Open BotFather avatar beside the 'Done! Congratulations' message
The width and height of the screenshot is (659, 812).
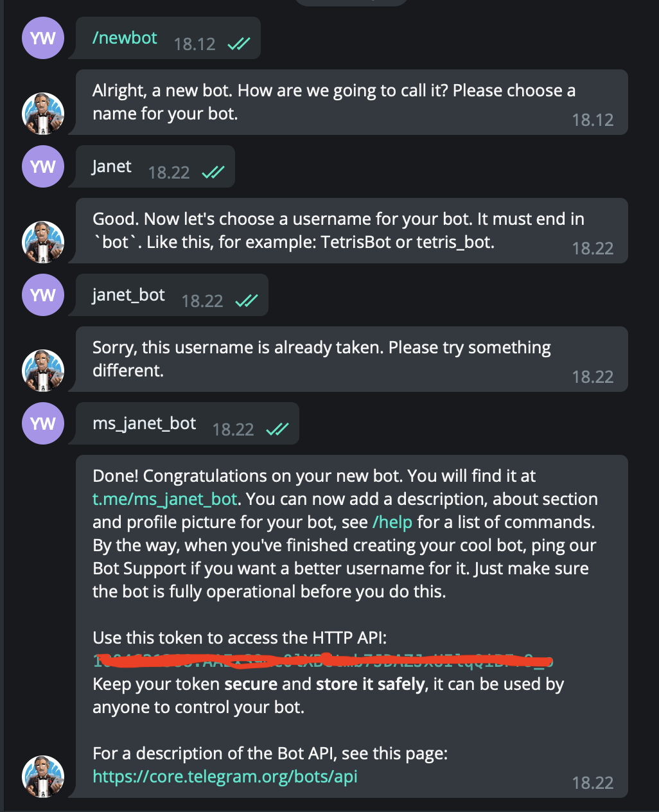[43, 777]
